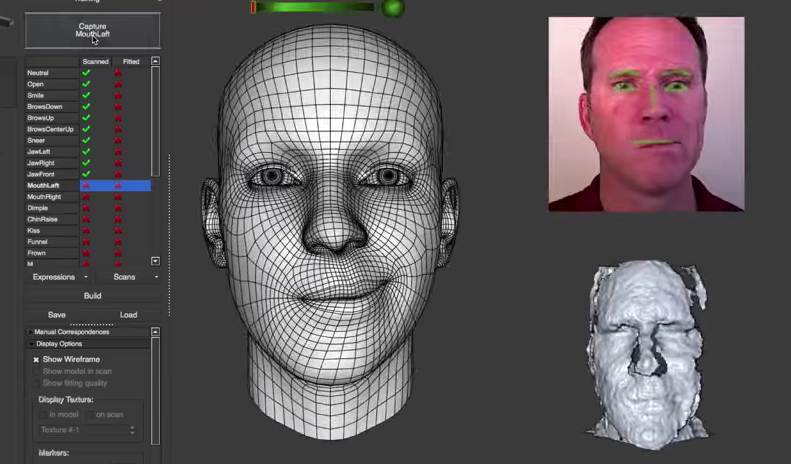Click the green status indicator ball
Screen dimensions: 791x464
click(x=392, y=8)
